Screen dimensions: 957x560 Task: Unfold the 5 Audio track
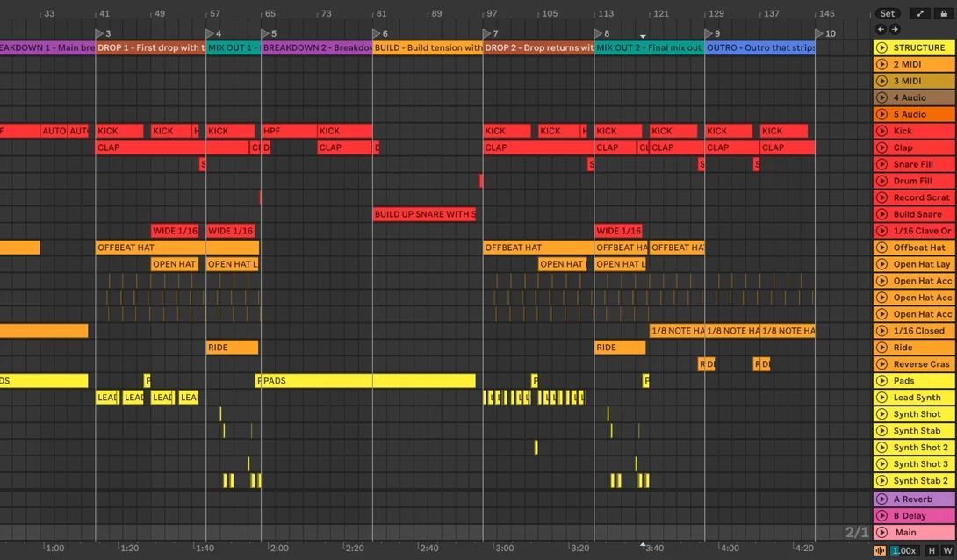point(881,114)
